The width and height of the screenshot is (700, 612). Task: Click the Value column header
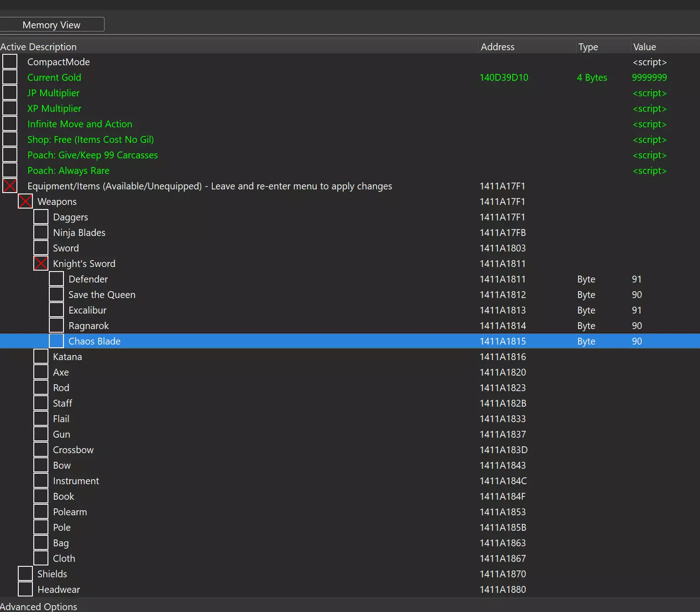pyautogui.click(x=644, y=47)
